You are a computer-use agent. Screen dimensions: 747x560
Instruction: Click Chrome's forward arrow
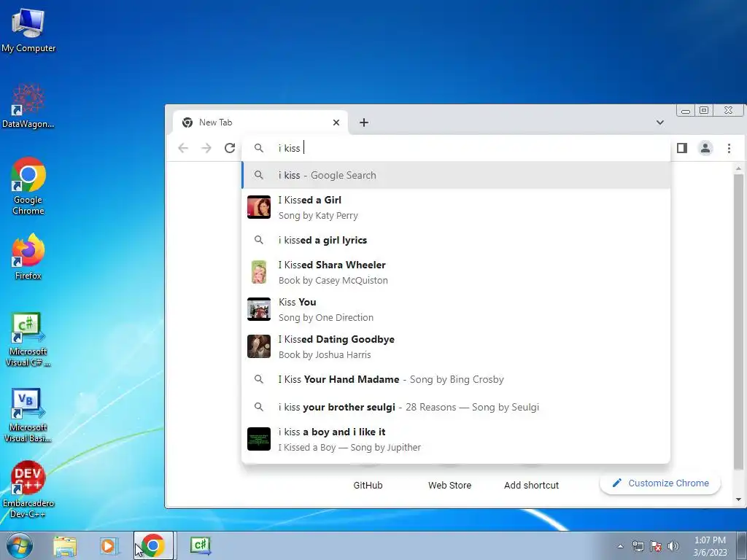tap(206, 148)
